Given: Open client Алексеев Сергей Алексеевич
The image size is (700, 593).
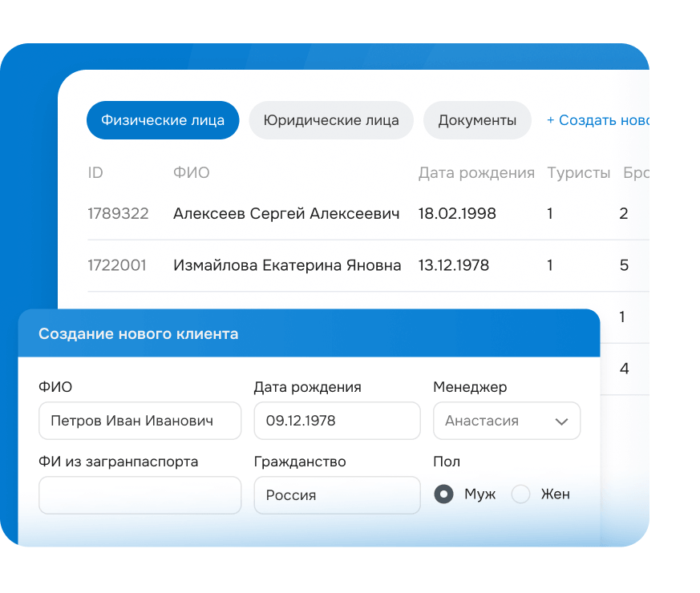Looking at the screenshot, I should tap(286, 213).
